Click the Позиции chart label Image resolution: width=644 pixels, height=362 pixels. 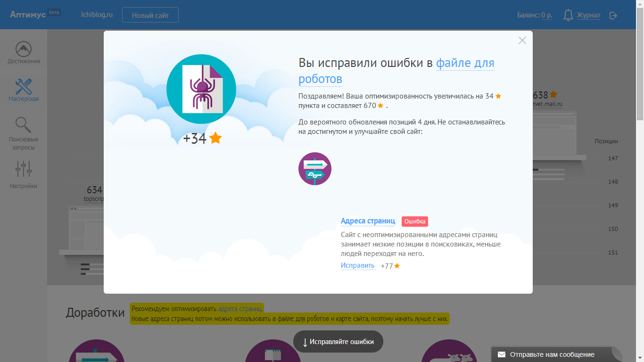[x=606, y=141]
